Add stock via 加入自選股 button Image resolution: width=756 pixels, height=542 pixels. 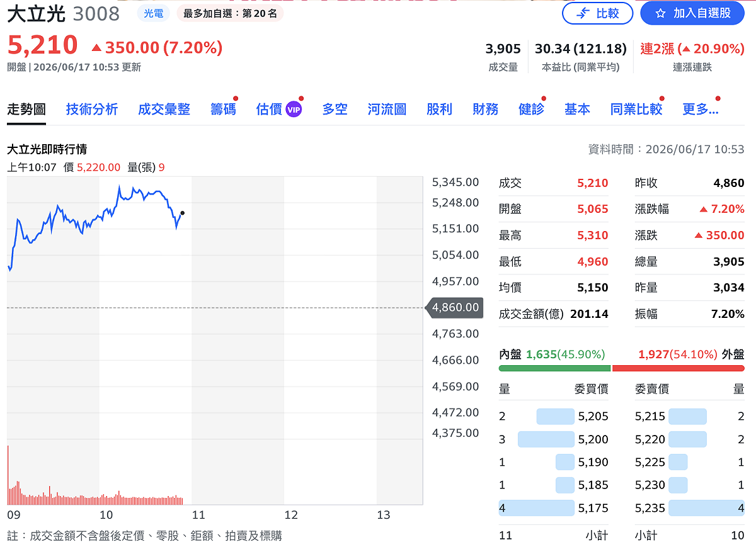(x=693, y=13)
